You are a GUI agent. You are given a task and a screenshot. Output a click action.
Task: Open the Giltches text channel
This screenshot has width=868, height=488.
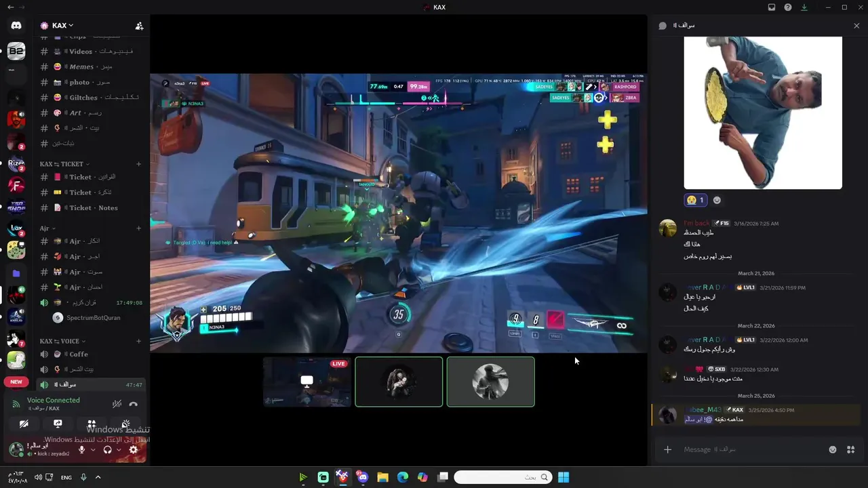click(x=91, y=98)
